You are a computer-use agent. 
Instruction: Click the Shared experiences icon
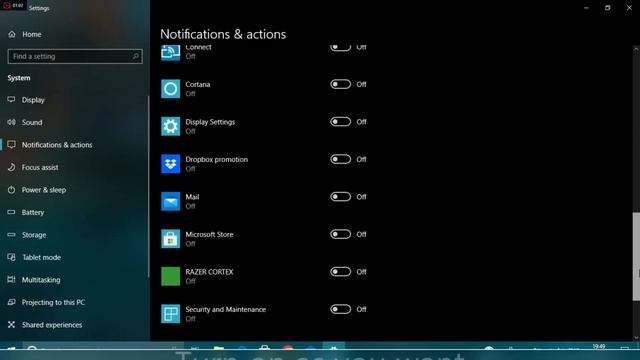pos(11,324)
